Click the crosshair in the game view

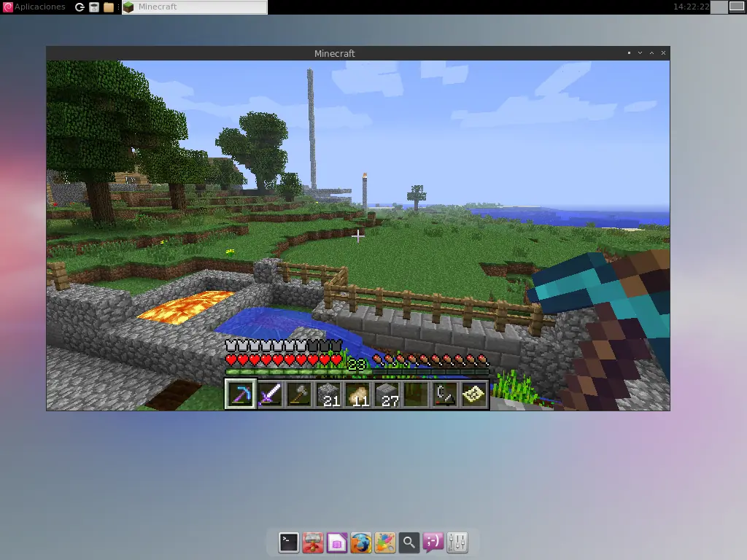tap(357, 236)
